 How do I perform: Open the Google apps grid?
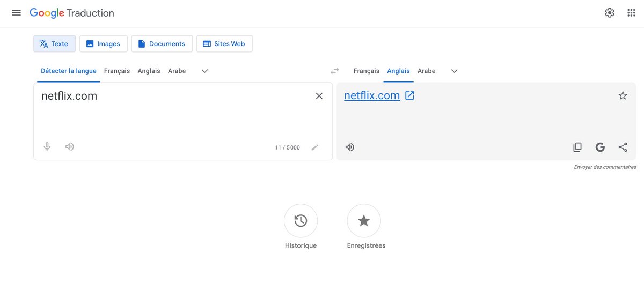pos(631,13)
